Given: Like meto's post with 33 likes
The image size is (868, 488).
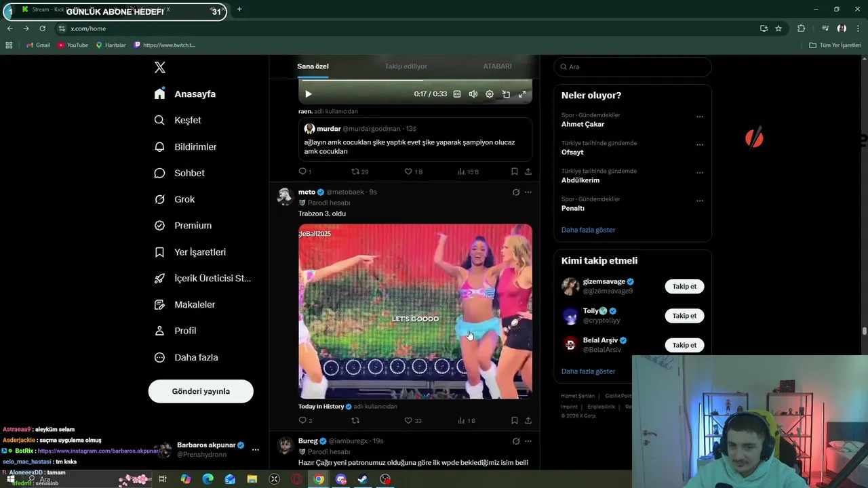Looking at the screenshot, I should point(413,420).
